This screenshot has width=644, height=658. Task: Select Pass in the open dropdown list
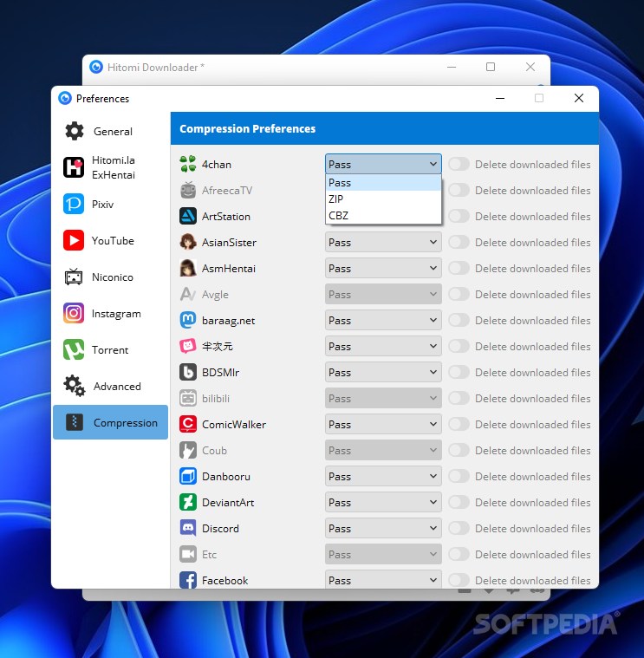383,183
